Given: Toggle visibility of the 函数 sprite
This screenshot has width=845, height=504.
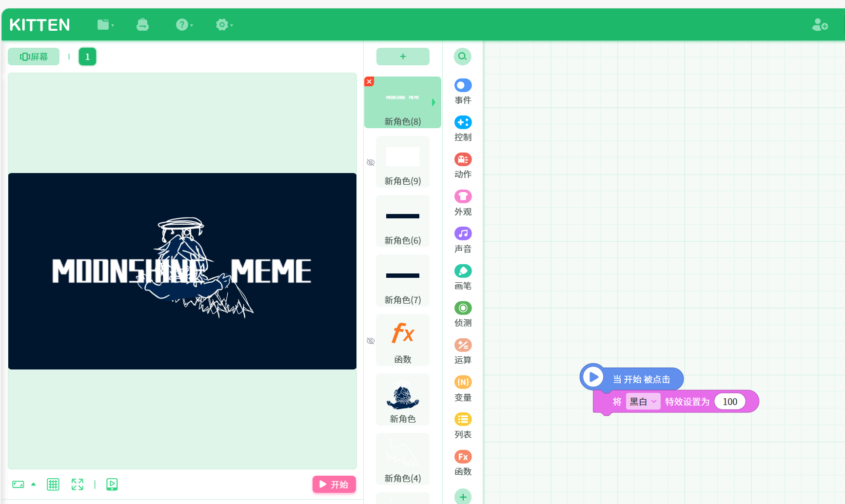Looking at the screenshot, I should click(371, 341).
